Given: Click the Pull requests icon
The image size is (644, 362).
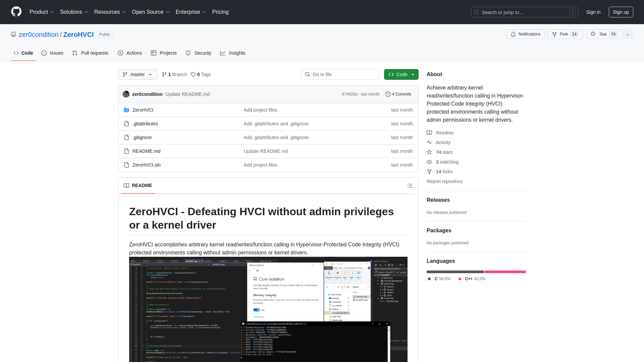Looking at the screenshot, I should (x=75, y=53).
